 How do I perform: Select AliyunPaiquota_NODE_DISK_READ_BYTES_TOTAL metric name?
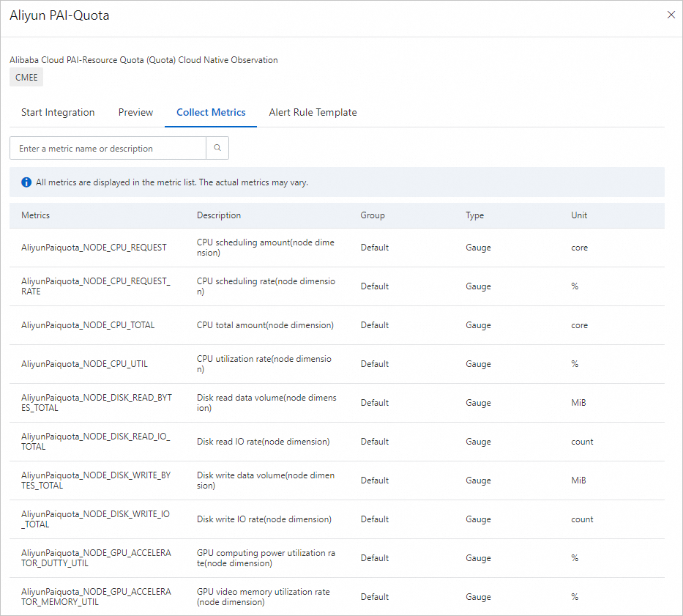pos(97,403)
